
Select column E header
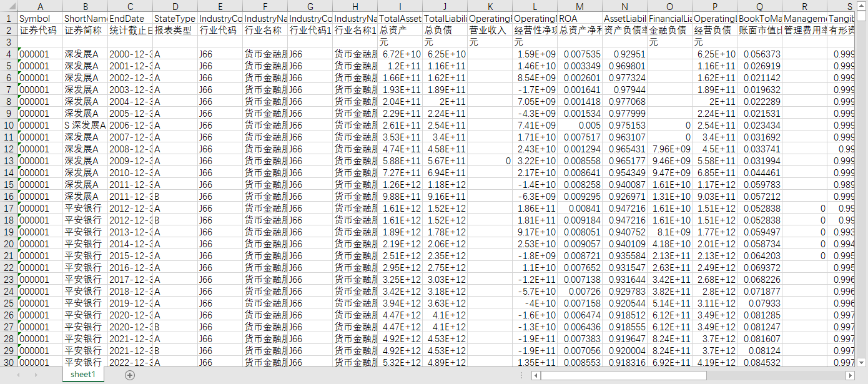220,6
